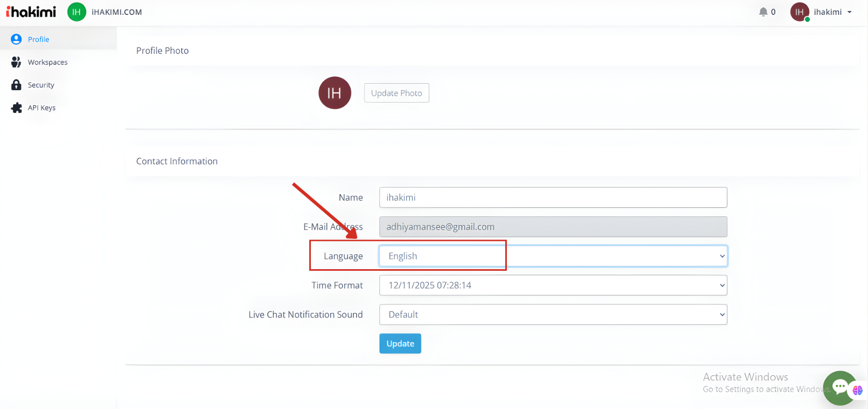
Task: Click the large IH profile photo
Action: [x=334, y=93]
